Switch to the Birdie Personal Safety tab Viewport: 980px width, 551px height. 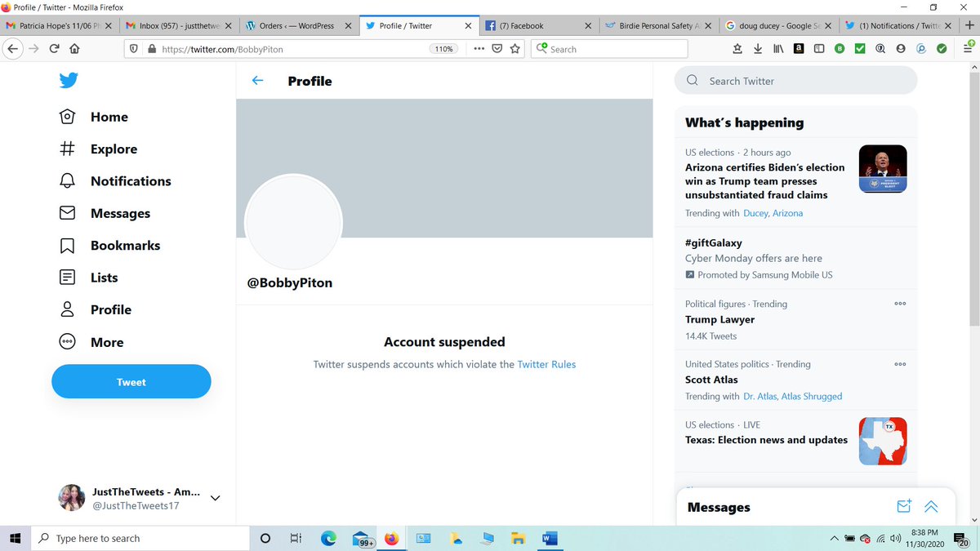point(657,25)
